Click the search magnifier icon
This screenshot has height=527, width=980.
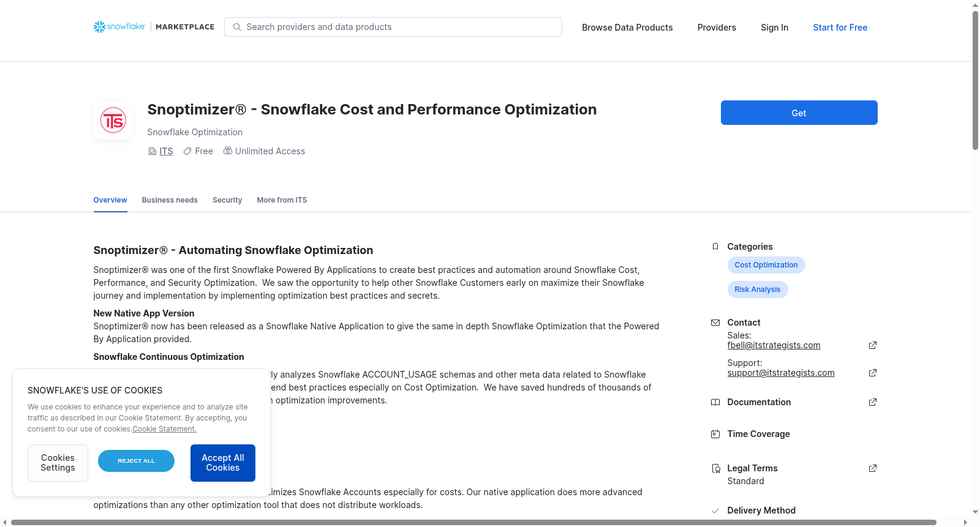237,27
